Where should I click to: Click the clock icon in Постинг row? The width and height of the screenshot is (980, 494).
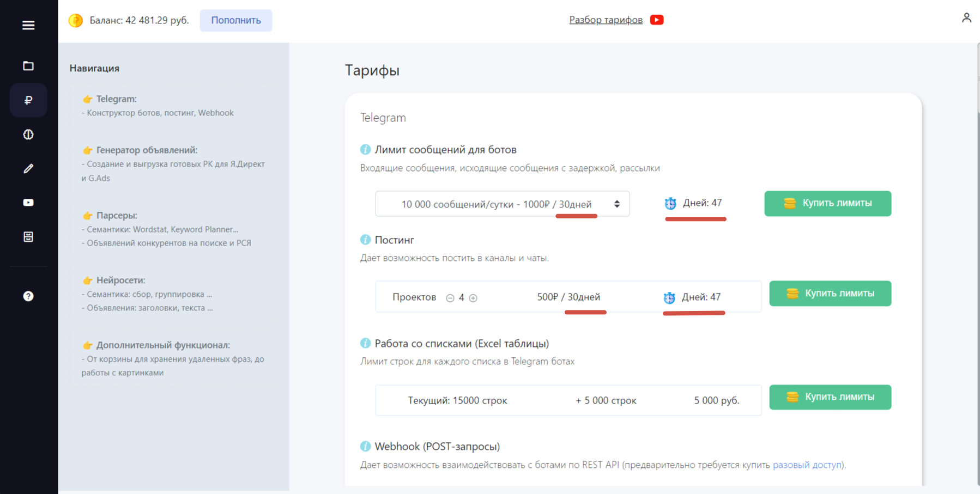coord(669,297)
